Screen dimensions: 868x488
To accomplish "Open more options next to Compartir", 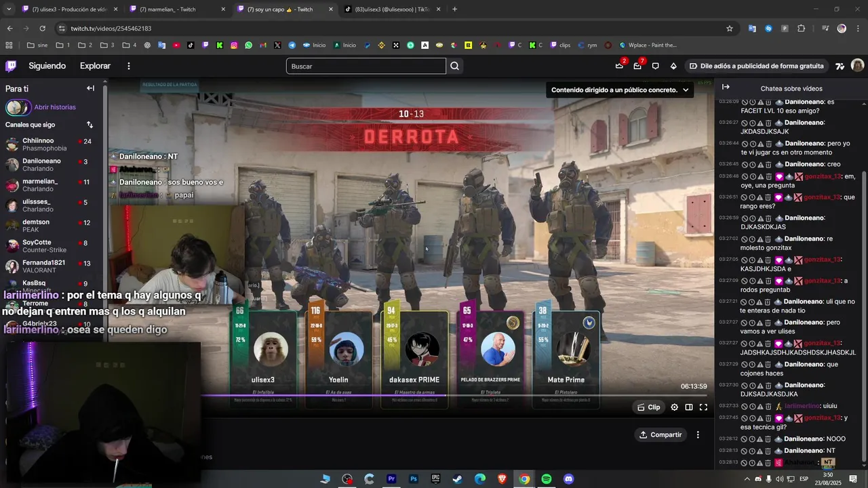I will coord(698,434).
